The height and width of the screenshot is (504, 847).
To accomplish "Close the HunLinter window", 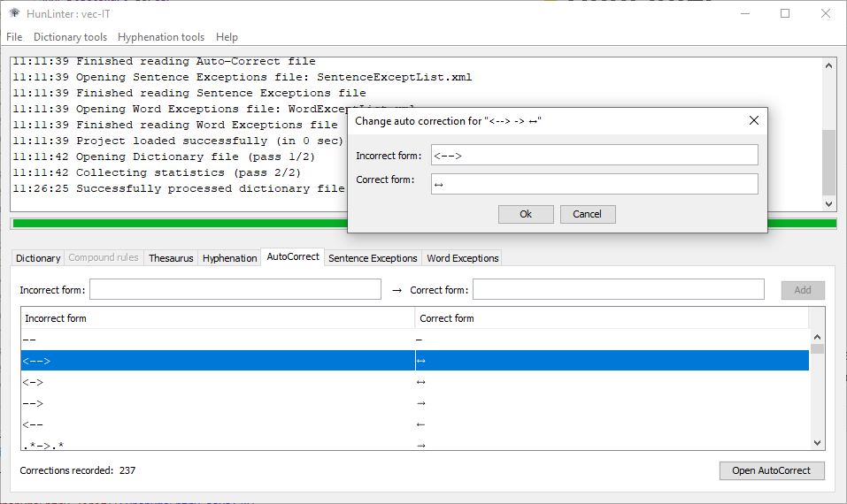I will coord(826,13).
